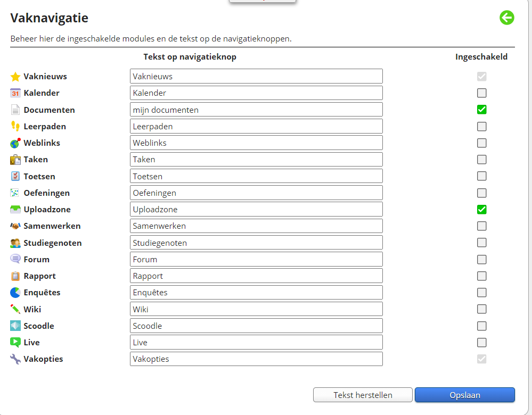Click the Leerpaden footsteps icon
The height and width of the screenshot is (415, 532).
point(15,127)
